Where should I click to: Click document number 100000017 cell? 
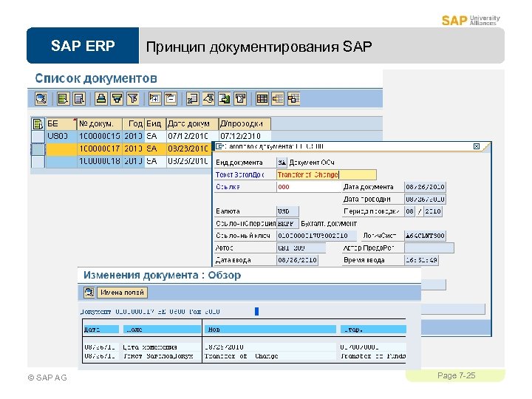pyautogui.click(x=100, y=149)
